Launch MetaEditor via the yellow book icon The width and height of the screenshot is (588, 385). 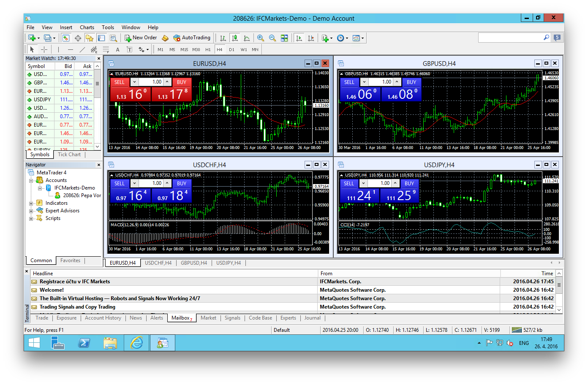tap(165, 38)
